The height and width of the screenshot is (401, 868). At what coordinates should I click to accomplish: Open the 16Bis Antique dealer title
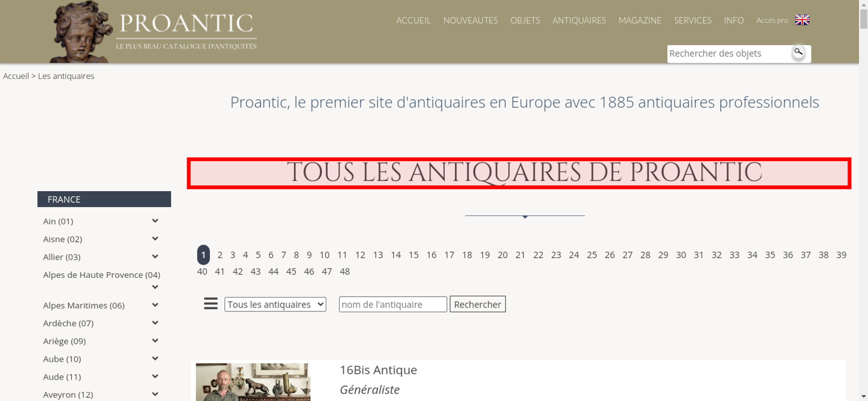tap(378, 370)
